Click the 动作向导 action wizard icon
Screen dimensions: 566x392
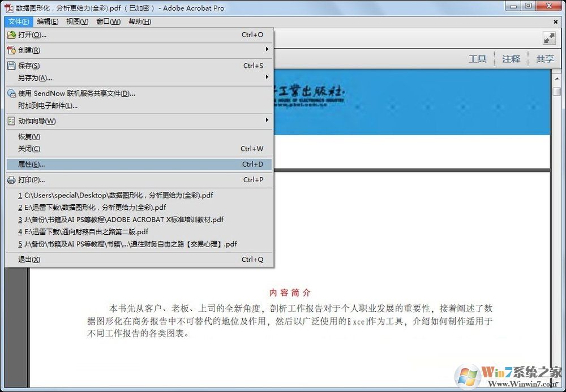click(x=12, y=121)
